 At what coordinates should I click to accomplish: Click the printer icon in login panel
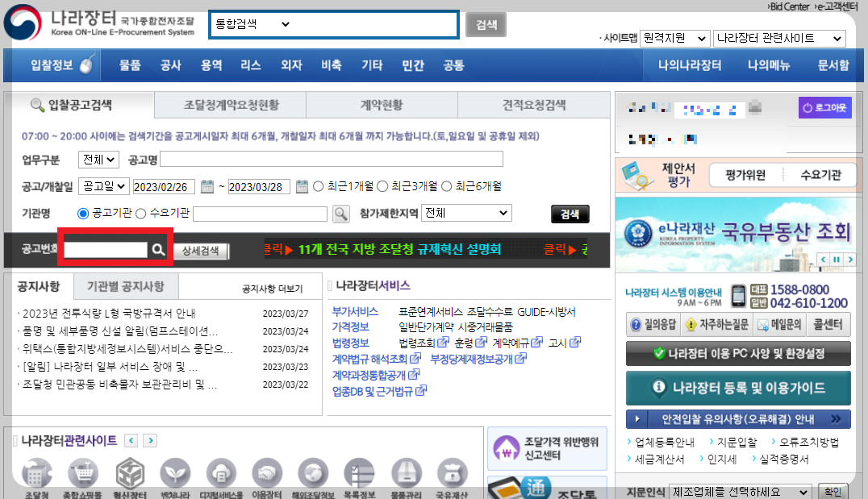[x=754, y=107]
